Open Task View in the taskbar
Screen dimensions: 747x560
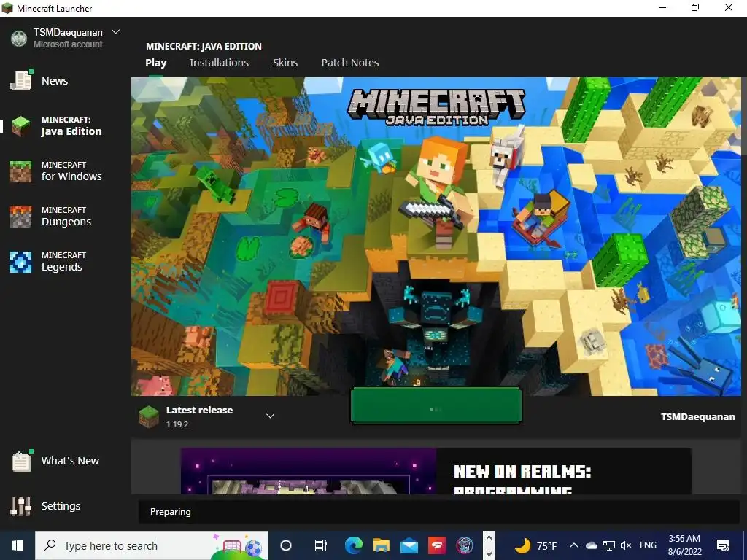tap(321, 545)
